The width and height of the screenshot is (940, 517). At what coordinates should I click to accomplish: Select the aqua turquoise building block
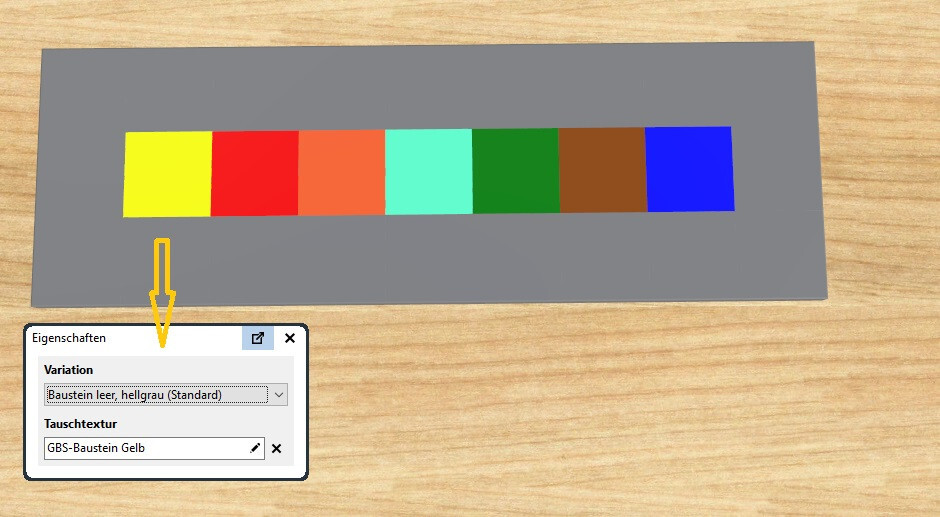click(x=429, y=172)
